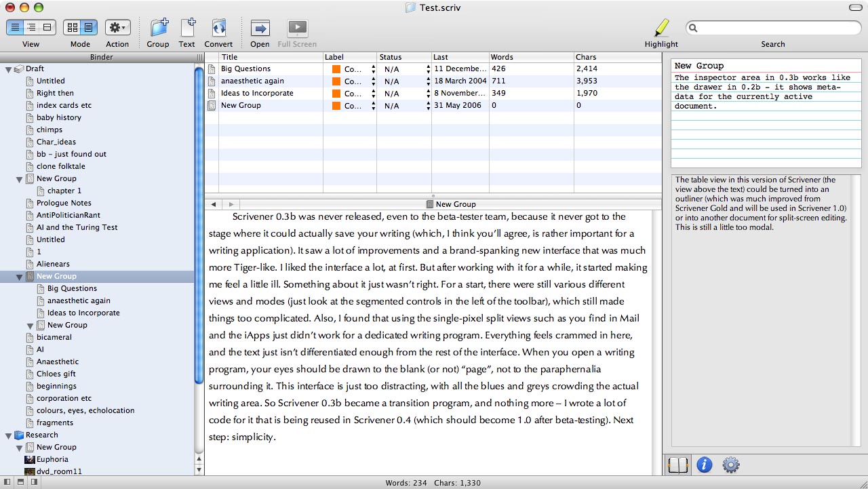Add a new Text document
Screen dimensions: 868x489
187,28
